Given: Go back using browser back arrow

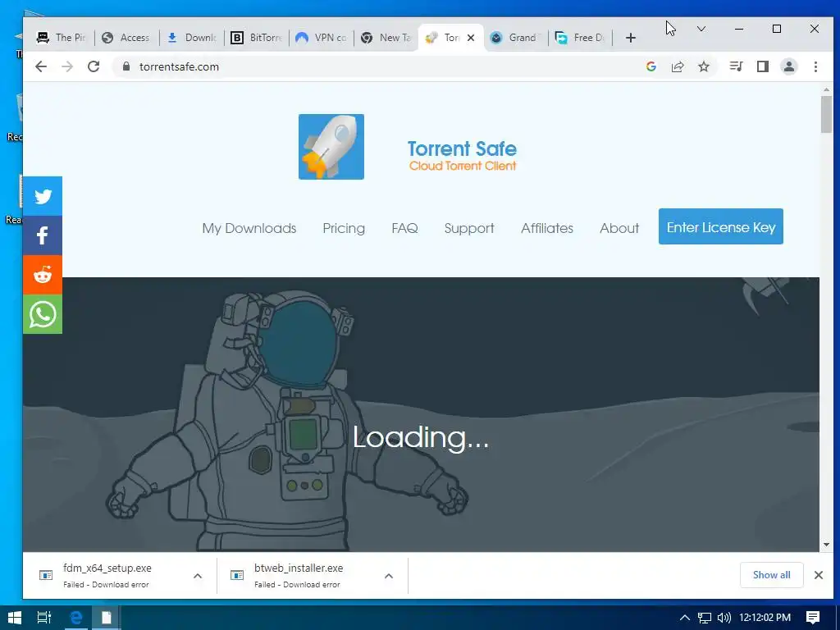Looking at the screenshot, I should (x=41, y=66).
